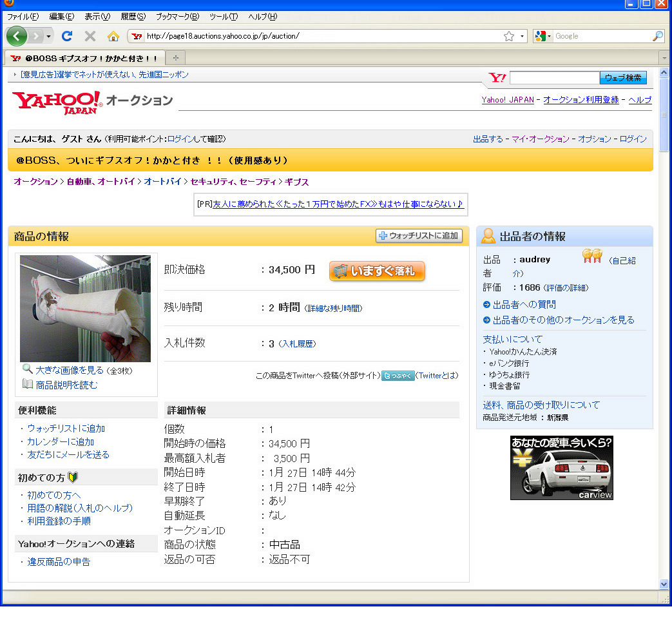Open the 自動車、オートバイ breadcrumb
672x638 pixels.
tap(101, 181)
